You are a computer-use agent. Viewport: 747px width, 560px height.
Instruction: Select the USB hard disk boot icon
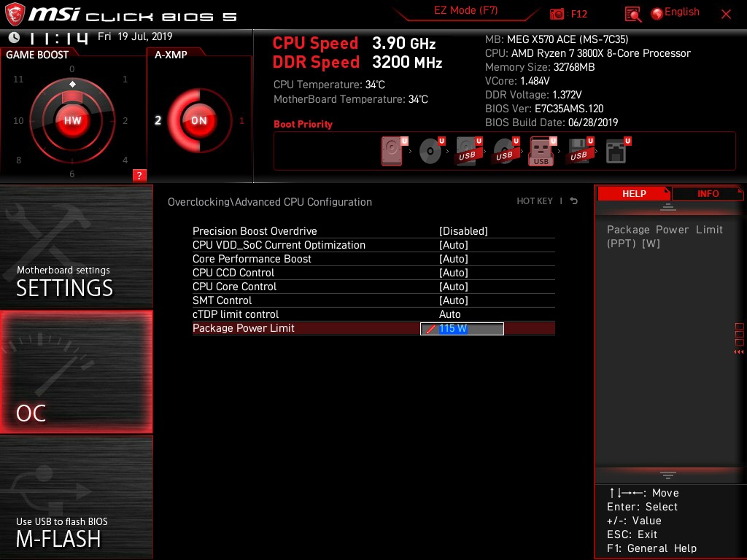pyautogui.click(x=468, y=151)
